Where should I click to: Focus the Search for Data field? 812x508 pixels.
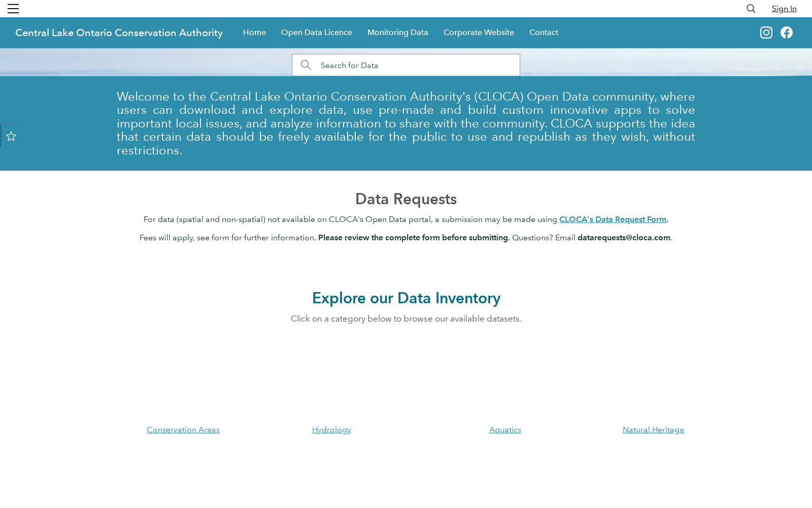[x=406, y=65]
